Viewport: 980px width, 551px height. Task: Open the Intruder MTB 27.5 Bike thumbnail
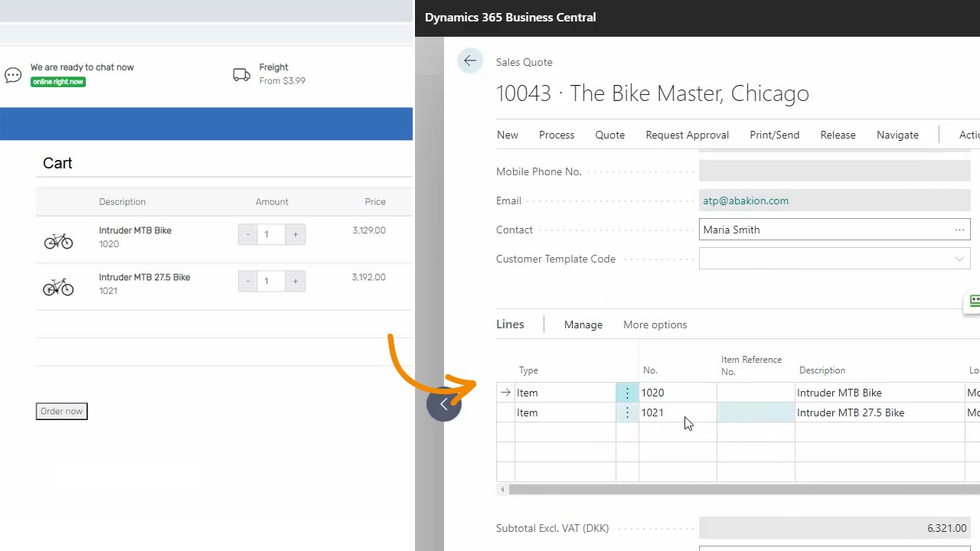(58, 287)
